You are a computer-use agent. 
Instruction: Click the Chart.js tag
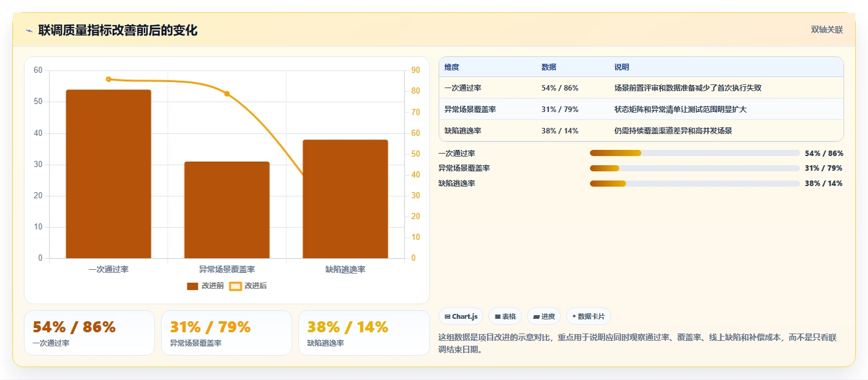coord(461,316)
